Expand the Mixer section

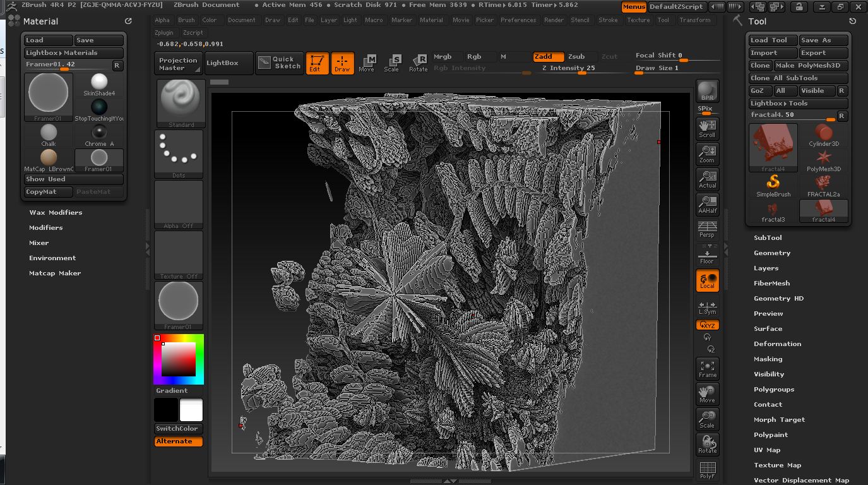point(39,242)
